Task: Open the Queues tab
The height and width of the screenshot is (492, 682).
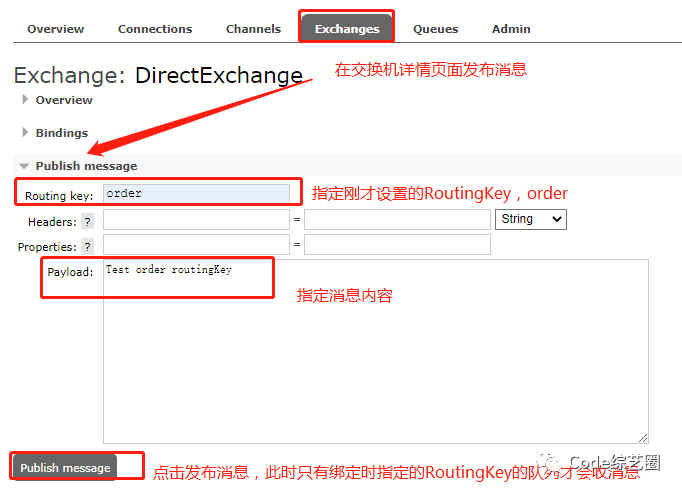Action: pos(435,29)
